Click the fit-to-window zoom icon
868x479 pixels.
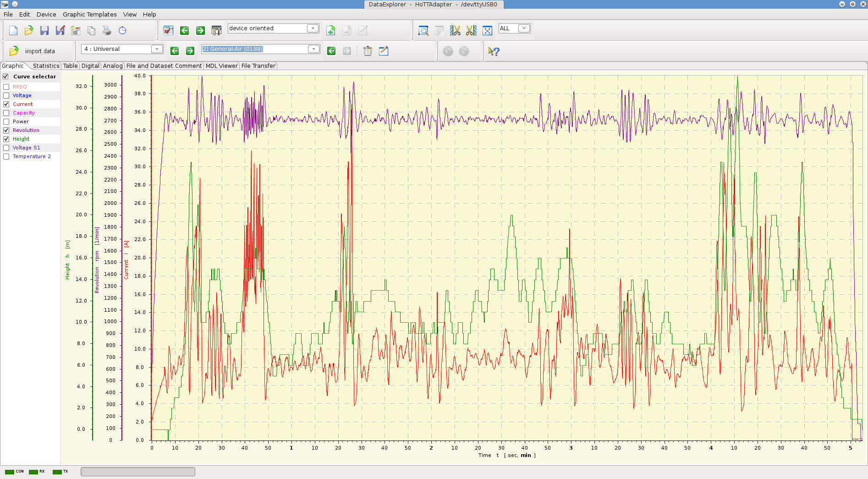tap(487, 31)
